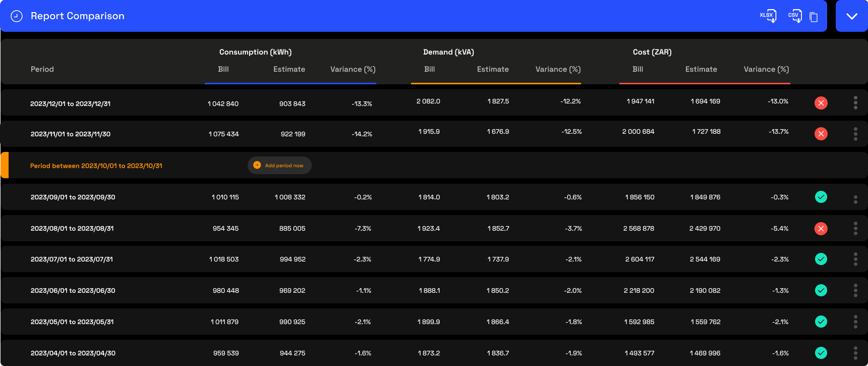
Task: Select period 2023/06/01 to 2023/06/30
Action: [x=73, y=290]
